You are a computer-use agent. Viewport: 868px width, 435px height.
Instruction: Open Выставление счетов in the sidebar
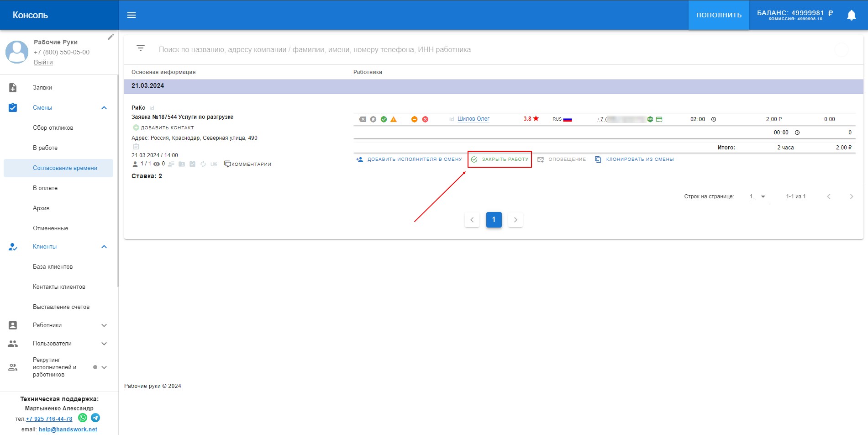(x=61, y=307)
